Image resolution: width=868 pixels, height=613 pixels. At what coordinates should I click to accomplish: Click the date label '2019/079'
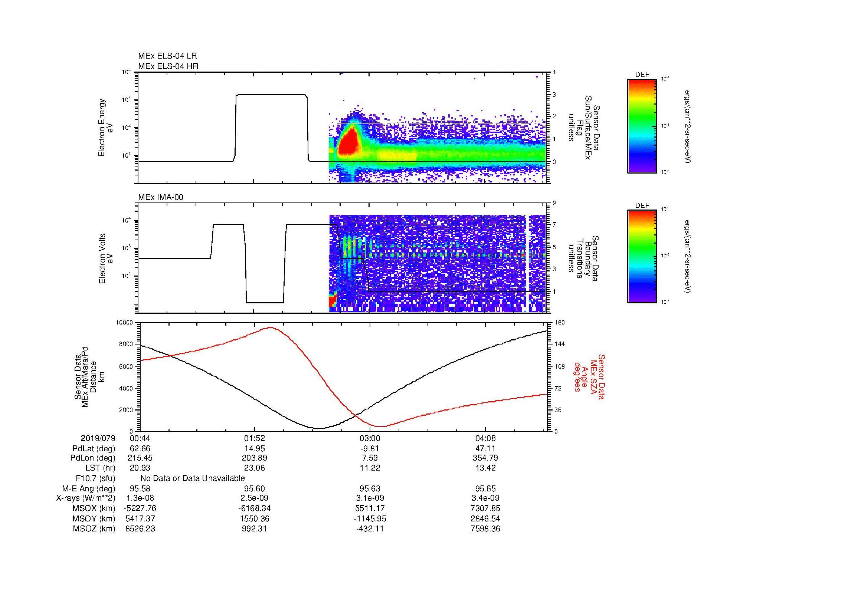point(98,438)
